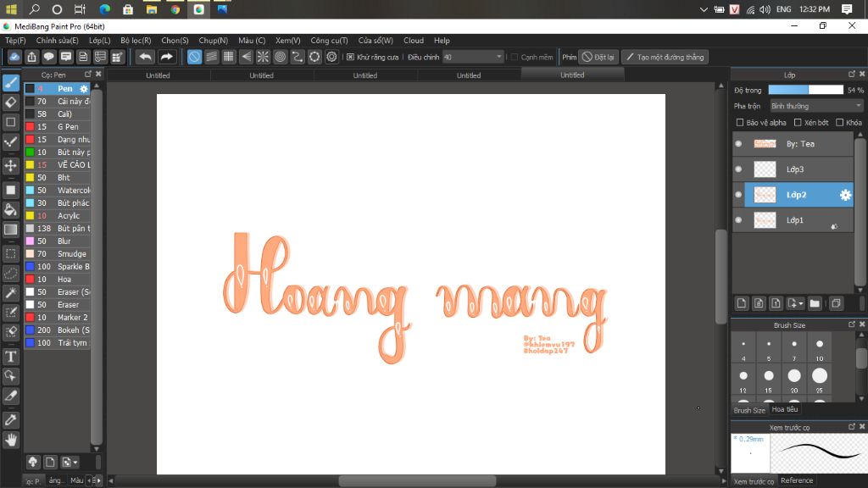Select the Bucket fill tool
Viewport: 868px width, 488px height.
pos(10,210)
